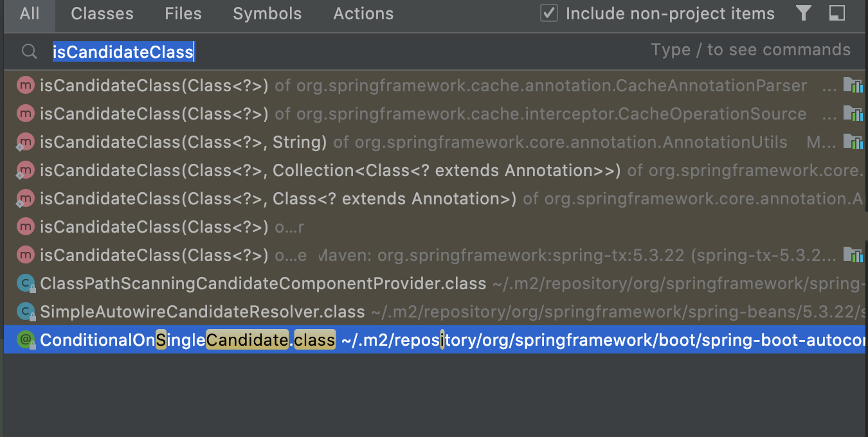Switch to the Classes tab
This screenshot has height=437, width=868.
pos(102,14)
